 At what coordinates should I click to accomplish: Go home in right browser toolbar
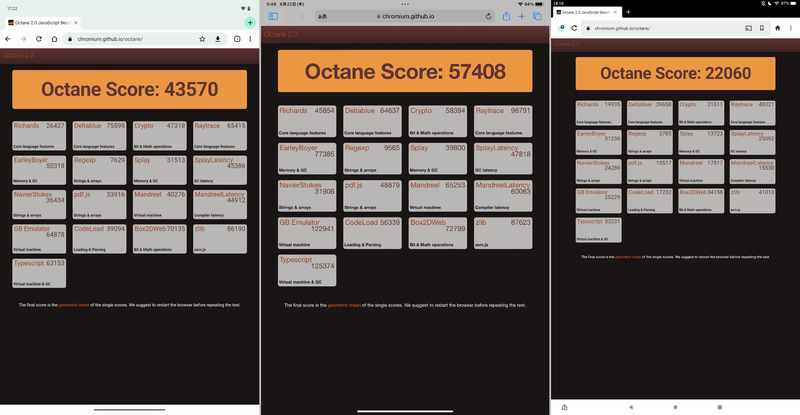[778, 28]
